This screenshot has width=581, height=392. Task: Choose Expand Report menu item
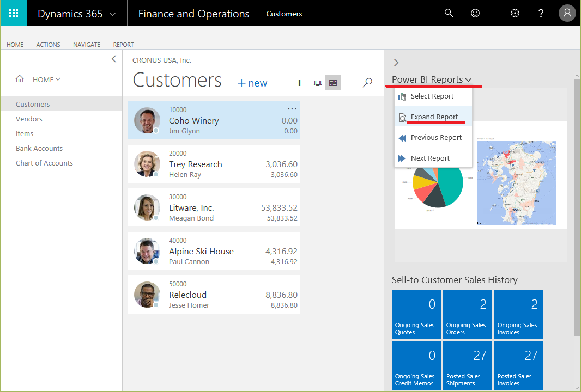pyautogui.click(x=433, y=117)
